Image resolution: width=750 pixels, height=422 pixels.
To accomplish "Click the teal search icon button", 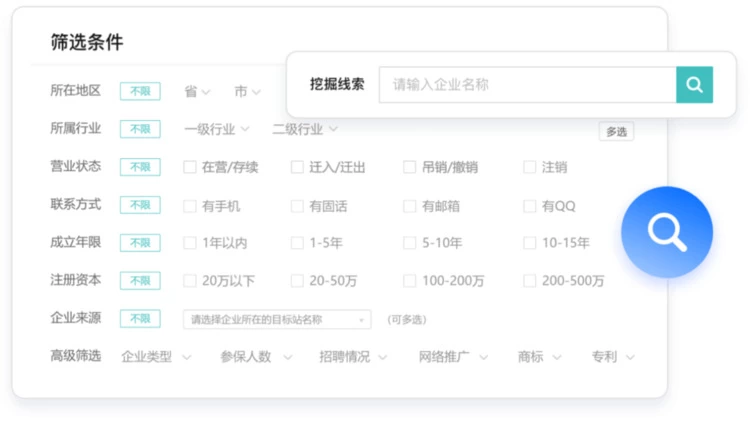I will tap(694, 85).
